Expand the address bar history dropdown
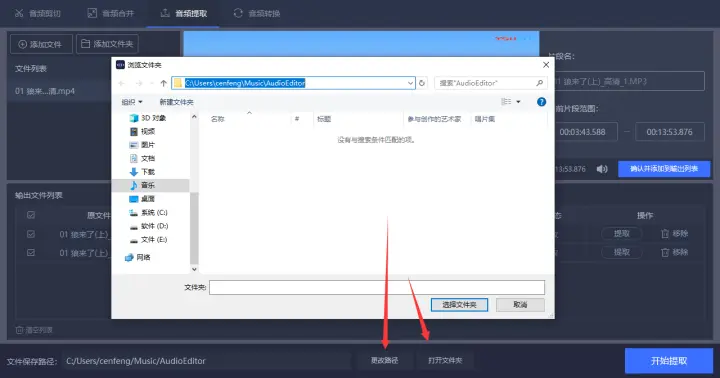The image size is (720, 378). point(410,83)
